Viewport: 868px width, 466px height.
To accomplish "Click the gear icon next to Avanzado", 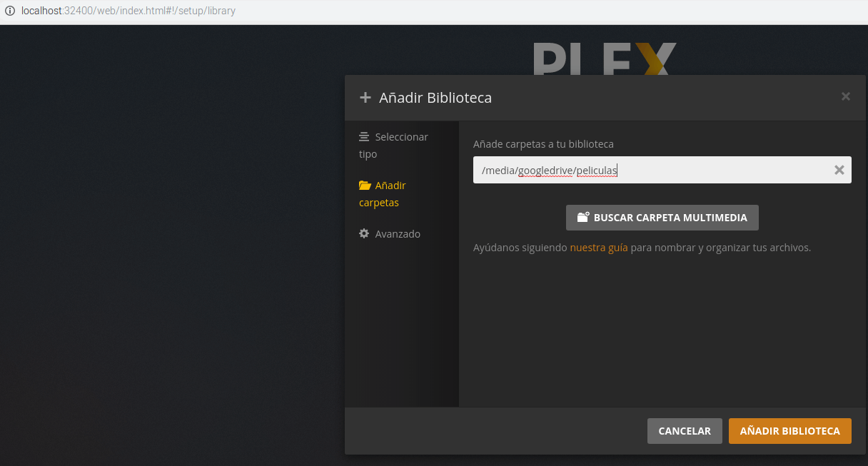I will click(364, 234).
